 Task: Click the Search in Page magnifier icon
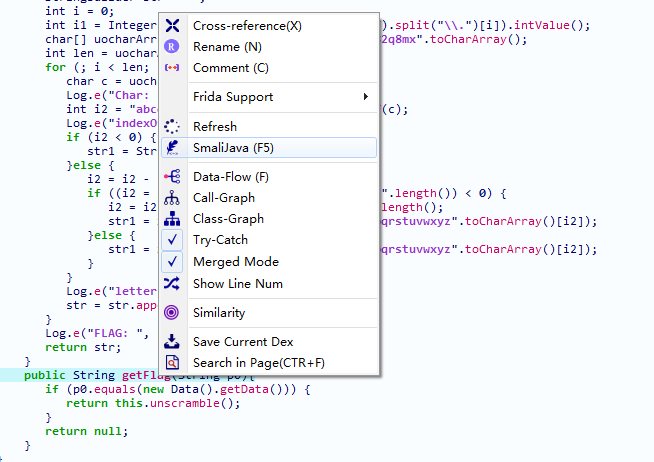point(172,362)
